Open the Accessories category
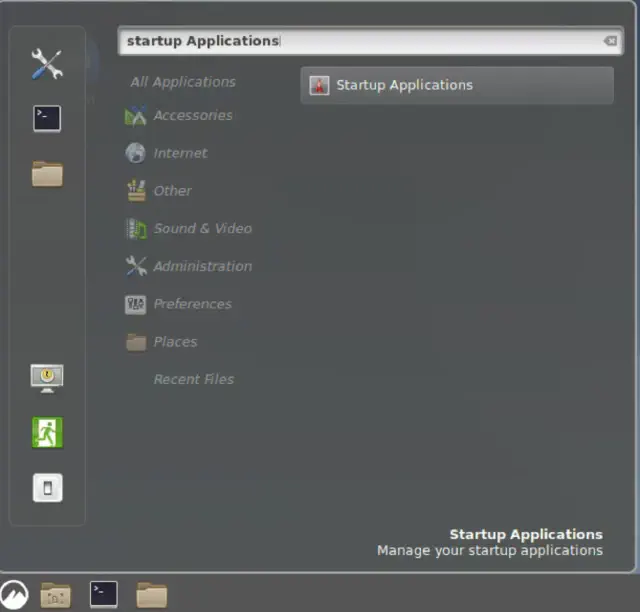This screenshot has height=612, width=640. pyautogui.click(x=192, y=116)
